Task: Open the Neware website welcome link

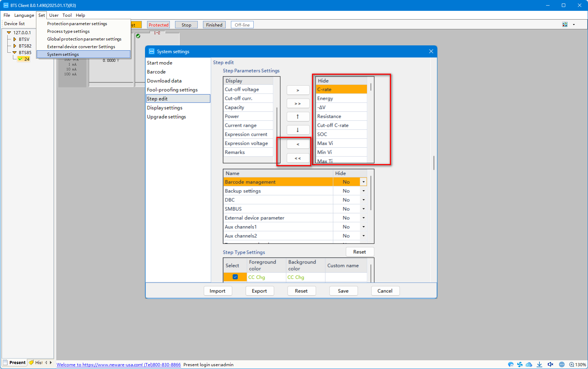Action: coord(118,364)
